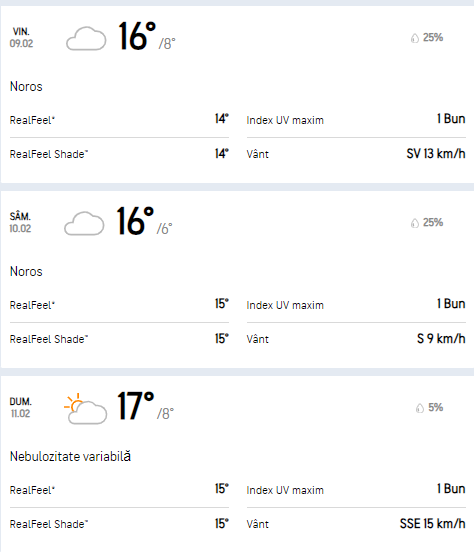Click the raindrop precipitation icon showing 25% on Friday
The image size is (474, 552).
tap(415, 38)
